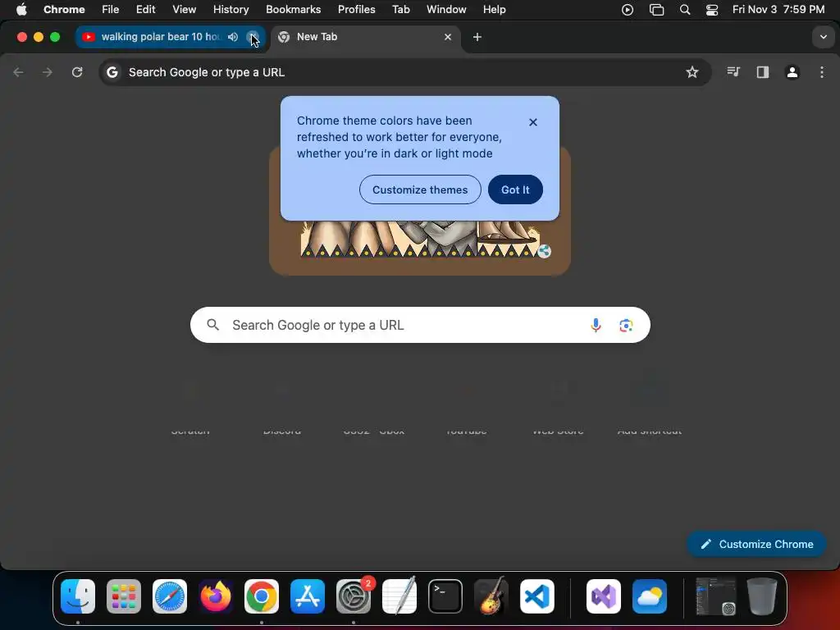
Task: Click the main Google search box
Action: pos(420,325)
